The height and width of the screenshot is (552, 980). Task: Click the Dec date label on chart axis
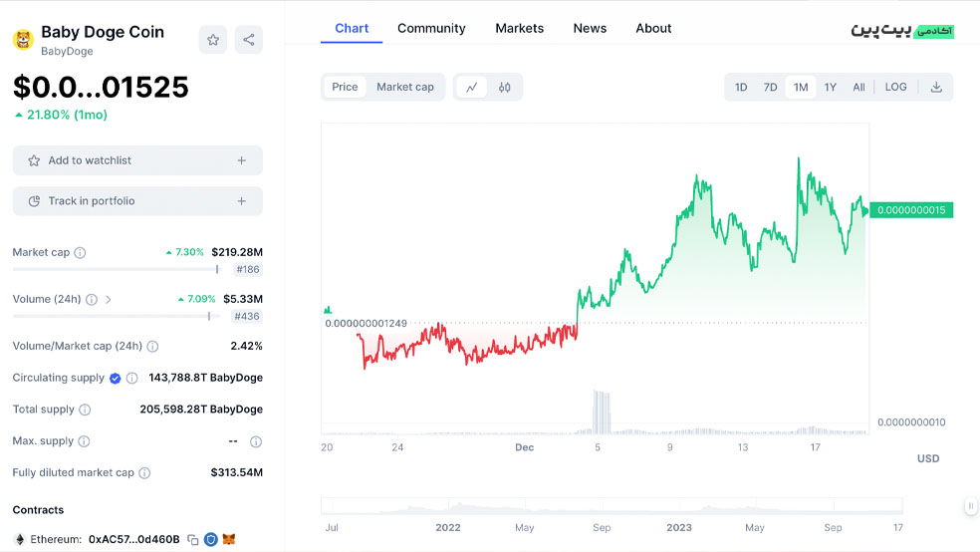tap(525, 447)
